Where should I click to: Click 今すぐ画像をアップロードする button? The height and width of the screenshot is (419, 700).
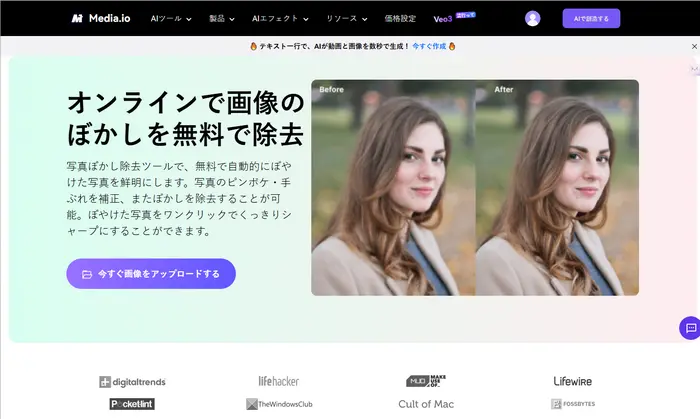[151, 274]
